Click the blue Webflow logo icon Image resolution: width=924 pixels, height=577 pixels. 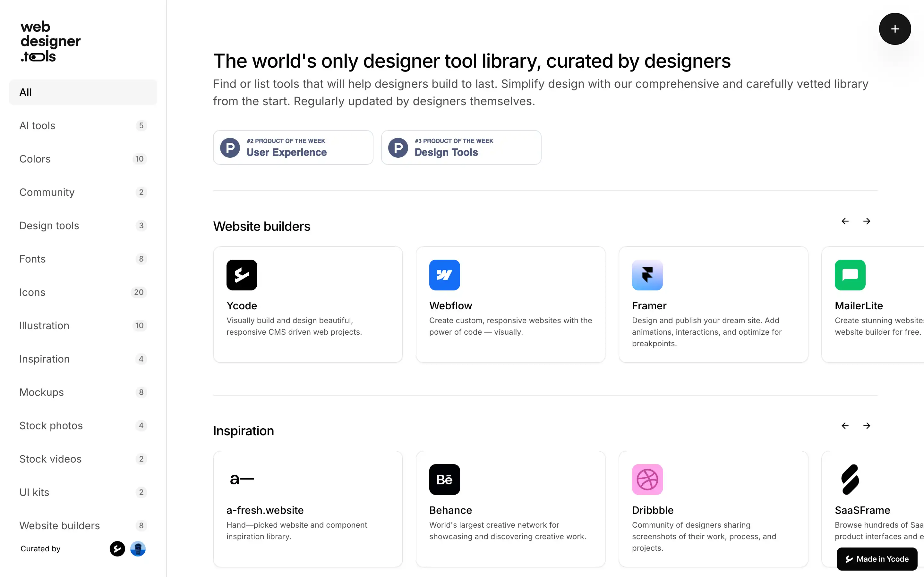point(444,275)
